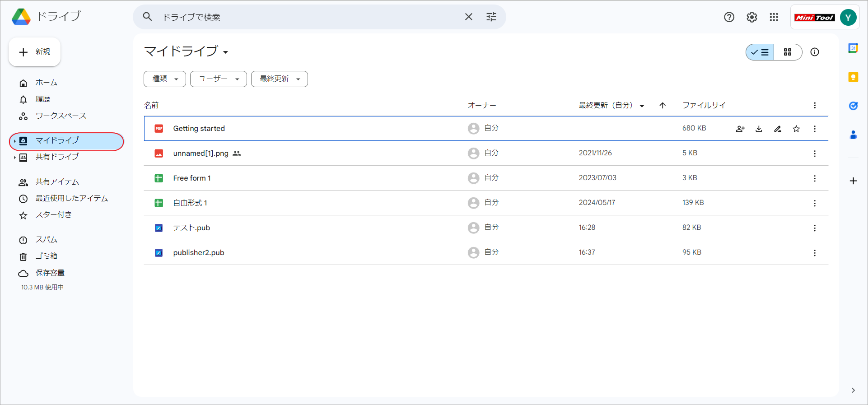
Task: Click the search magnifier icon
Action: pos(147,17)
